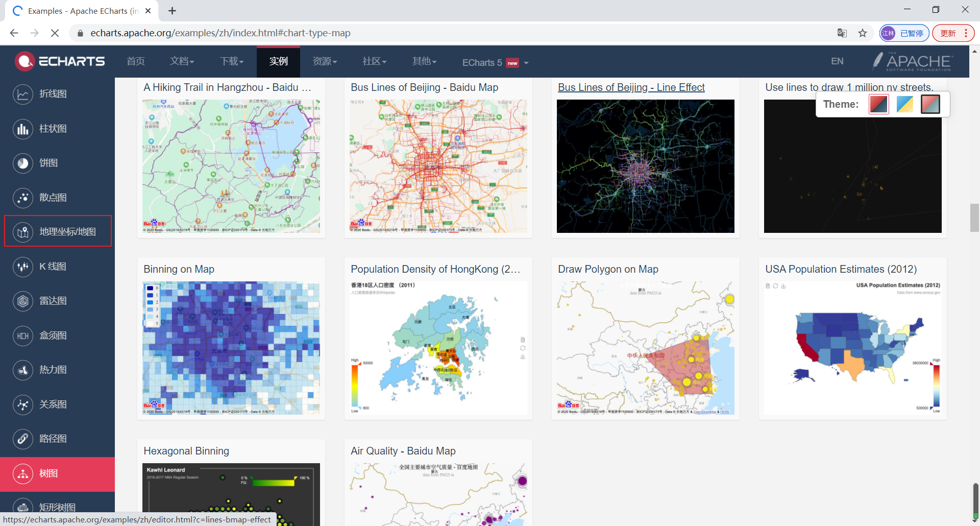
Task: Open the Draw Polygon on Map thumbnail
Action: (x=646, y=348)
